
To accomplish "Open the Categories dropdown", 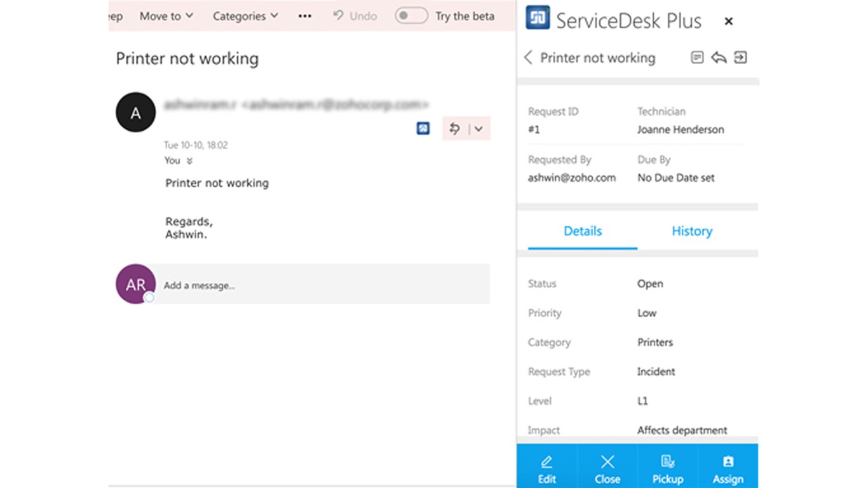I will [x=245, y=16].
